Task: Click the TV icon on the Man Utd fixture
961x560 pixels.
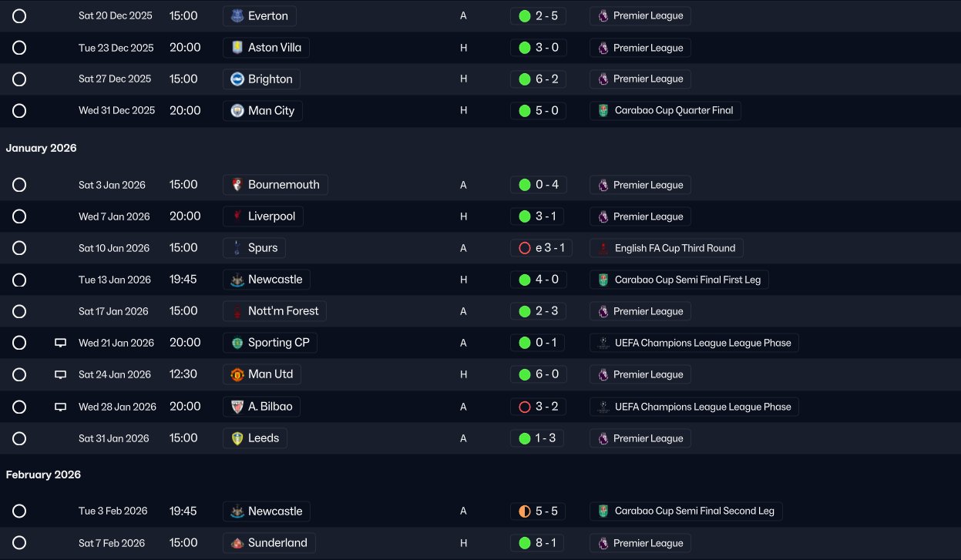Action: pyautogui.click(x=61, y=374)
